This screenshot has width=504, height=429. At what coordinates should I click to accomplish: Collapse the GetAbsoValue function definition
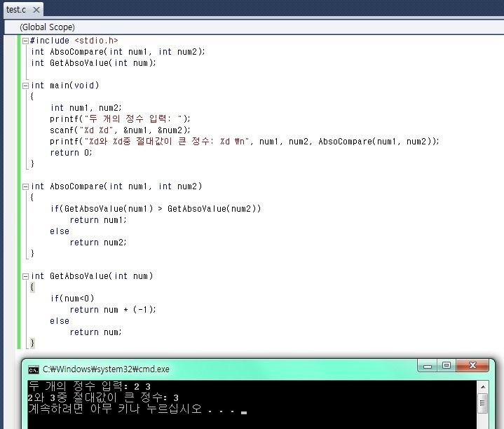(x=25, y=276)
